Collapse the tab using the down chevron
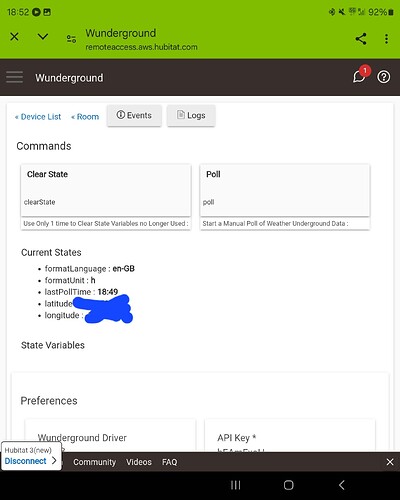 (43, 36)
